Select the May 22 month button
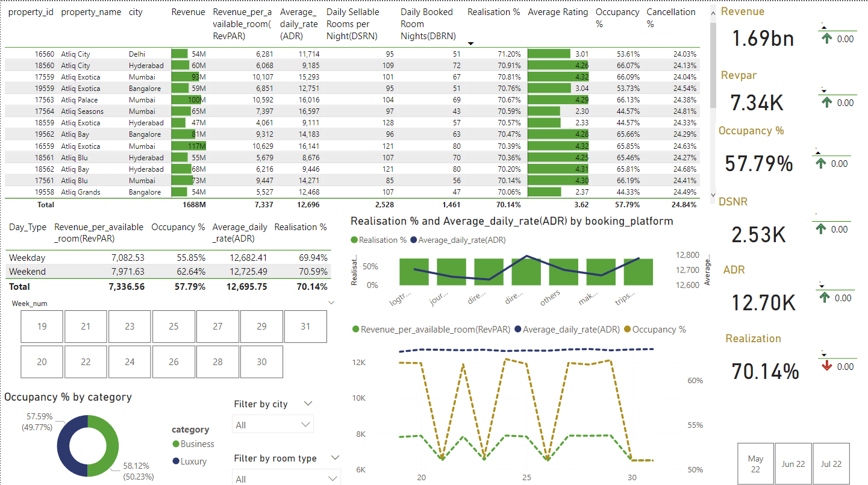Image resolution: width=868 pixels, height=485 pixels. click(755, 463)
